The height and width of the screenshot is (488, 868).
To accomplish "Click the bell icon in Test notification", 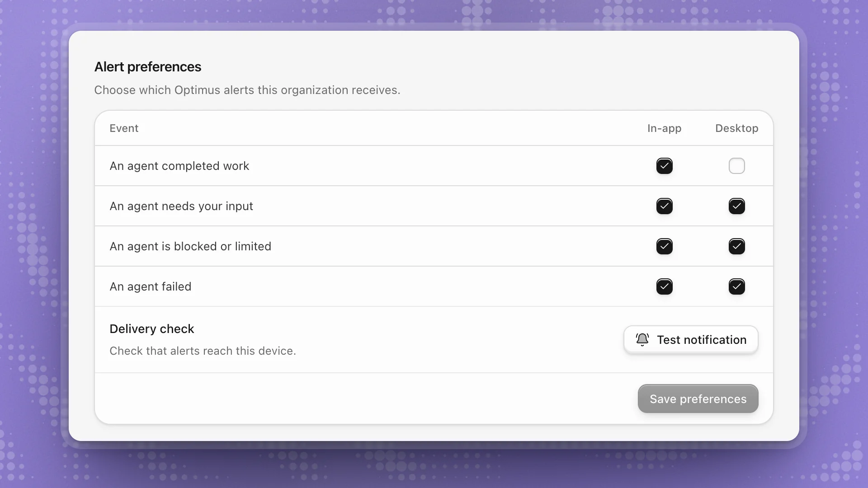I will (642, 339).
